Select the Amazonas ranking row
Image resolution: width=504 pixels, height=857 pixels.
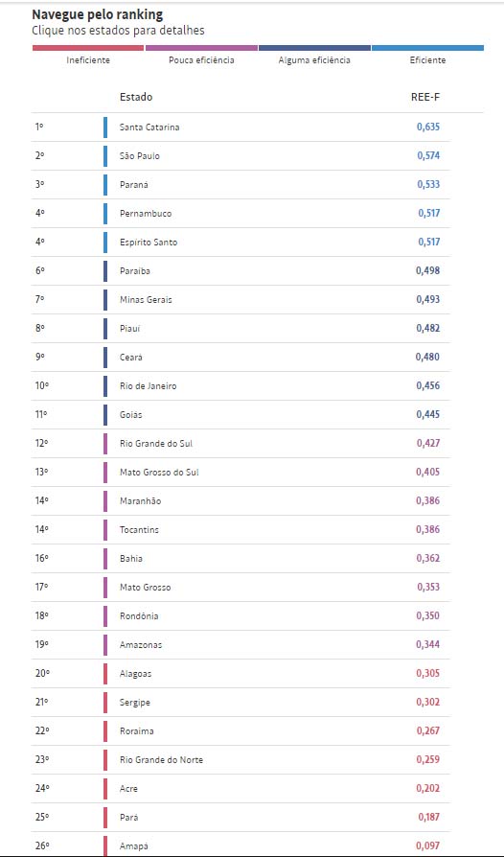click(241, 645)
